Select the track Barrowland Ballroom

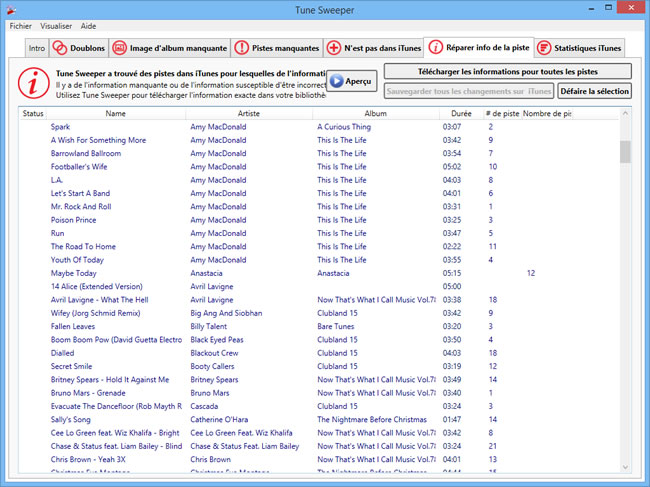(86, 153)
